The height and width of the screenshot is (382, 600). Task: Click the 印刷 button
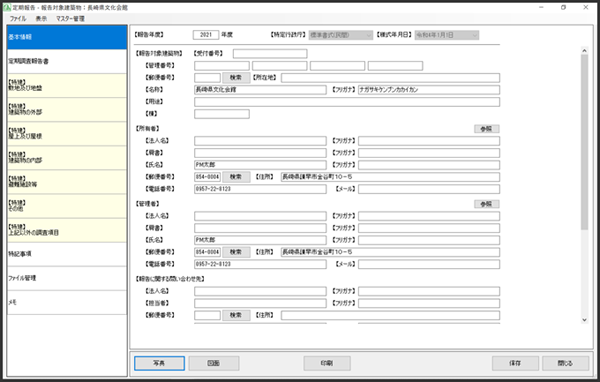click(327, 363)
